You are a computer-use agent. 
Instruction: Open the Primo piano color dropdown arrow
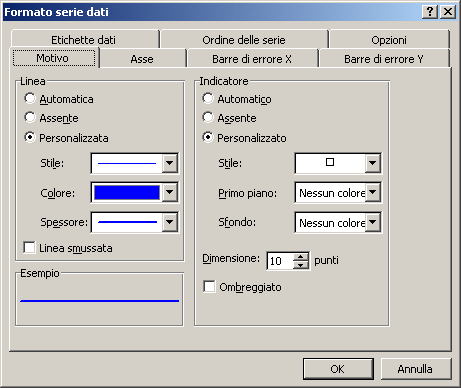[372, 192]
